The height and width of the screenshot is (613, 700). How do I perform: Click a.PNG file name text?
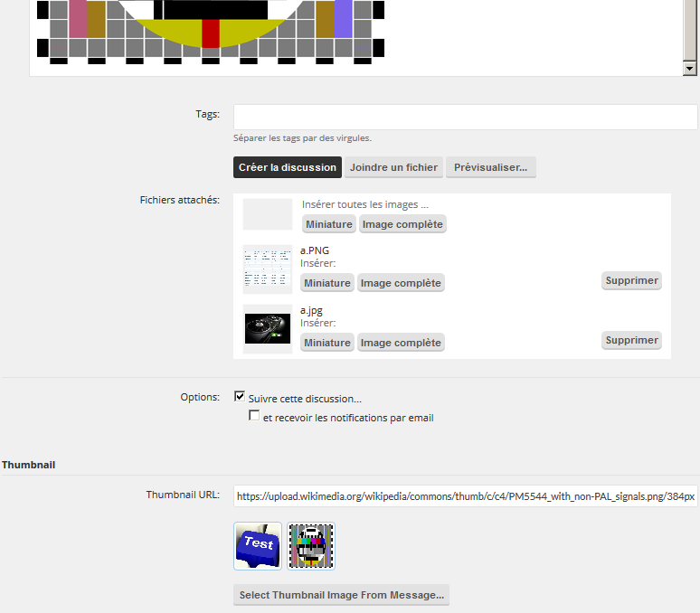[x=315, y=250]
